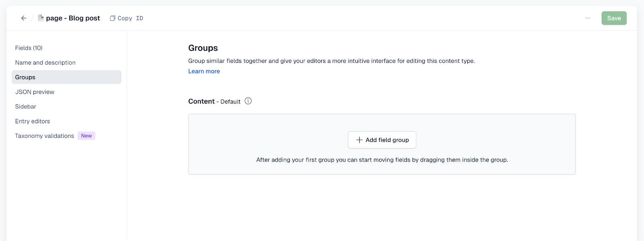Click the New badge on Taxonomy validations
Viewport: 644px width, 241px height.
(x=87, y=136)
